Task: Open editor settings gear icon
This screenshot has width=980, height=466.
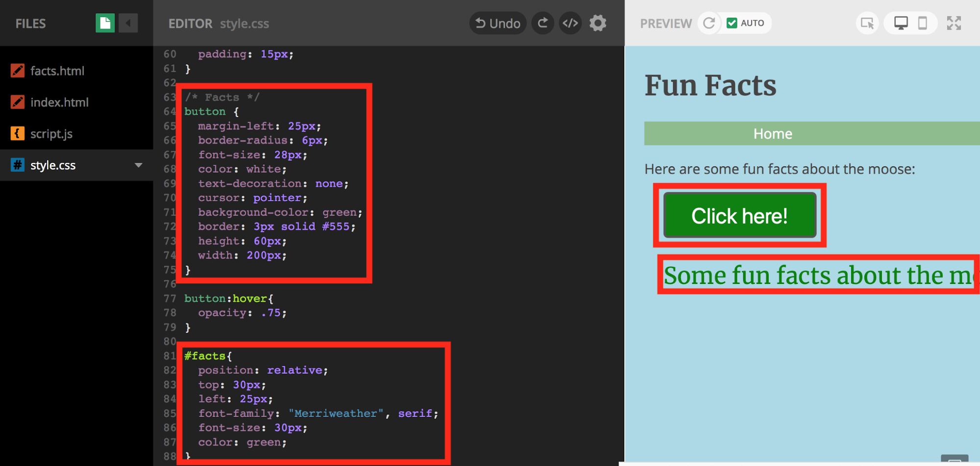Action: [x=598, y=23]
